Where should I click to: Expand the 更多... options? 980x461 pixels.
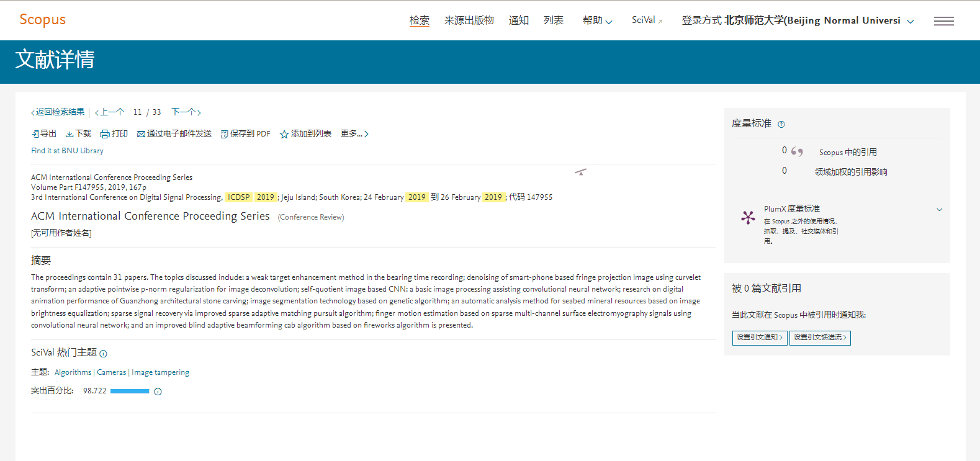354,134
